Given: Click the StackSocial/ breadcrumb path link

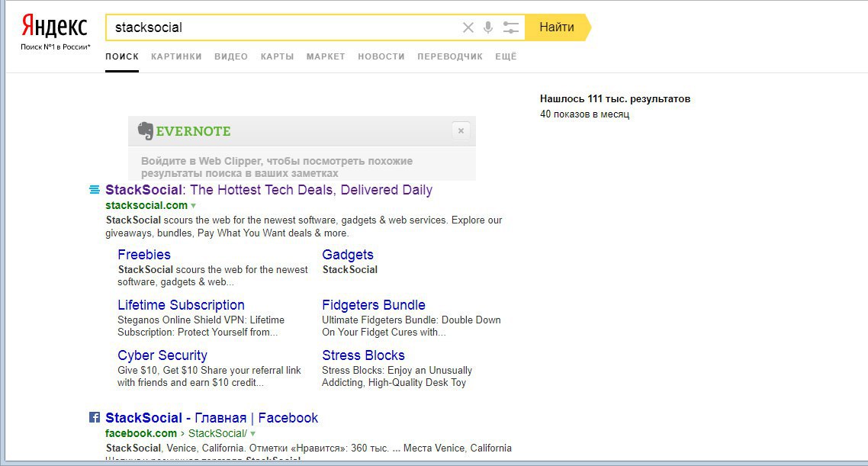Looking at the screenshot, I should [217, 433].
